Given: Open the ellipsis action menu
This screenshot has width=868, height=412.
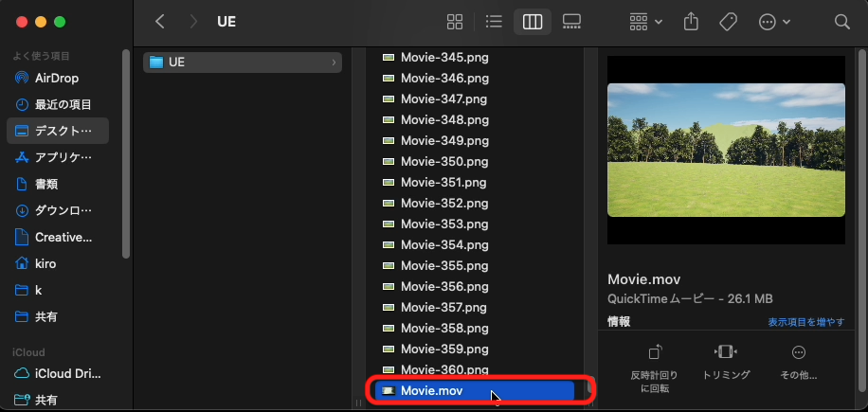Looking at the screenshot, I should (774, 22).
